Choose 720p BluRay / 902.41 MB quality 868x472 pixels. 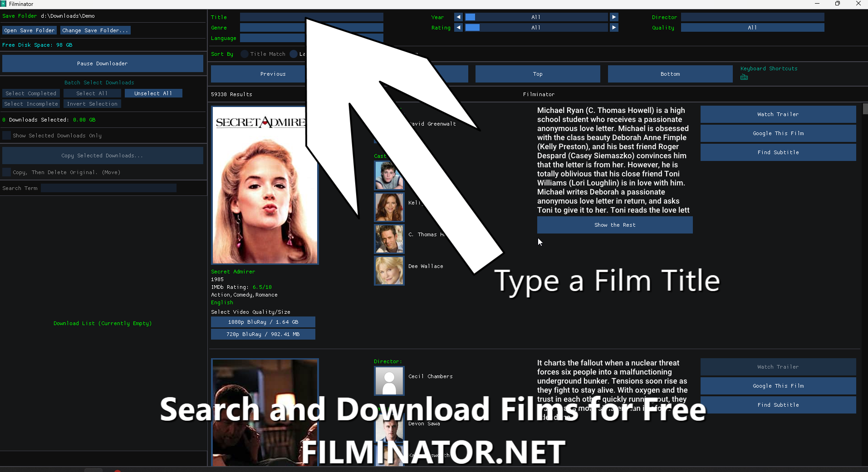[x=263, y=334]
